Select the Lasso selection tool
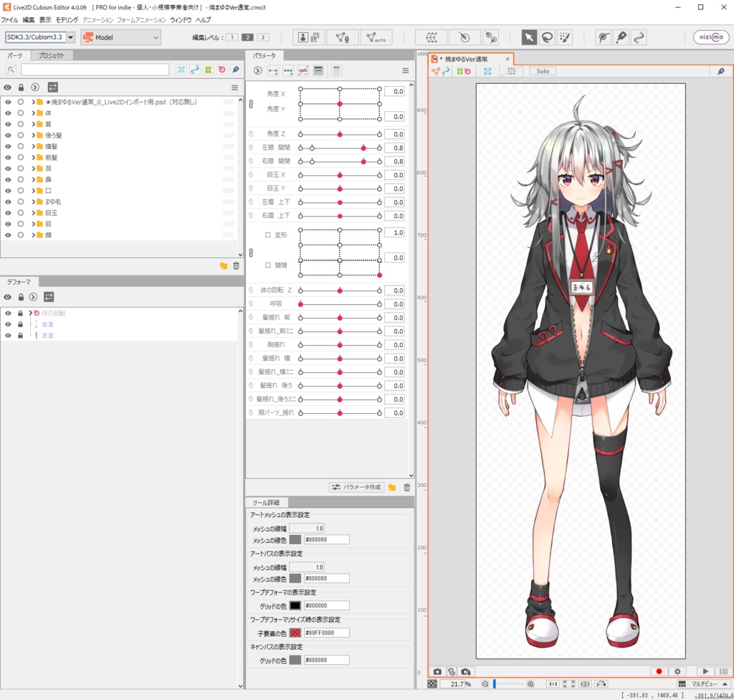The height and width of the screenshot is (700, 734). tap(548, 37)
